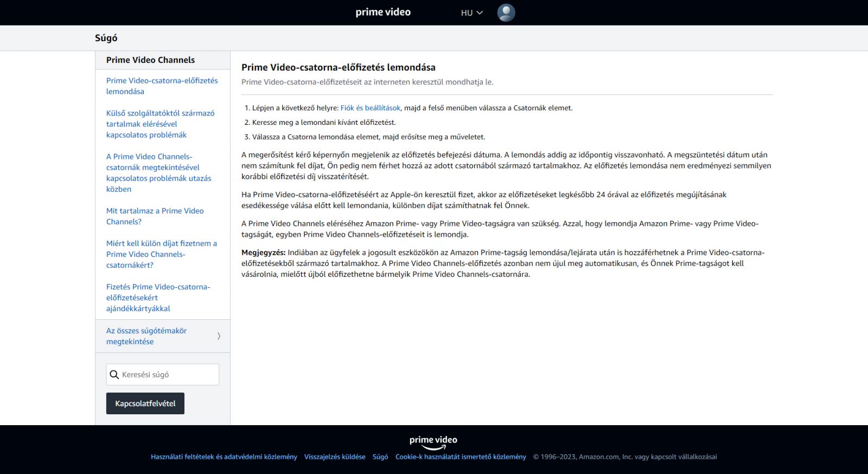Click the Visszajelzés küldése footer link
This screenshot has width=868, height=474.
[335, 457]
